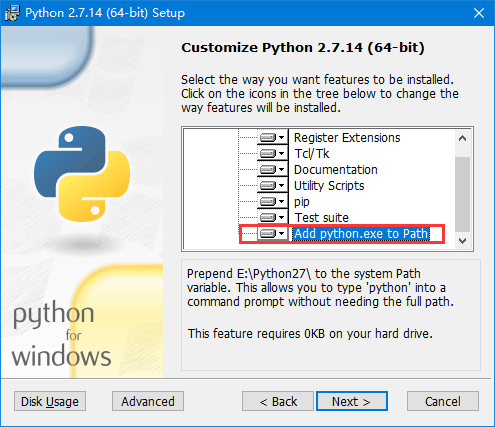Click the Test suite drive icon

tap(268, 217)
